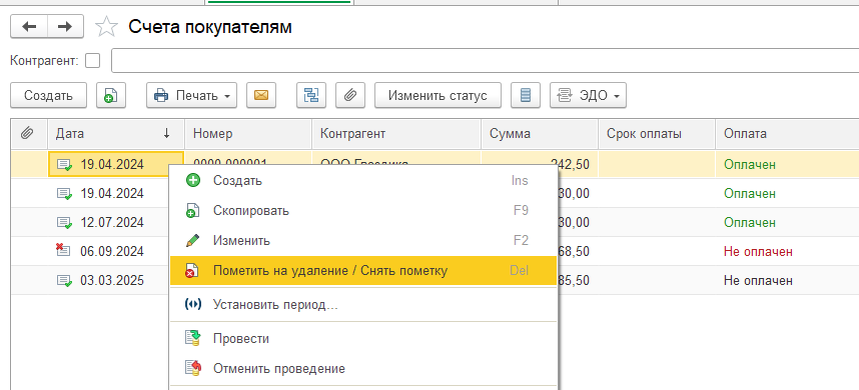Click the red Не оплачен status
859x390 pixels.
[x=758, y=251]
